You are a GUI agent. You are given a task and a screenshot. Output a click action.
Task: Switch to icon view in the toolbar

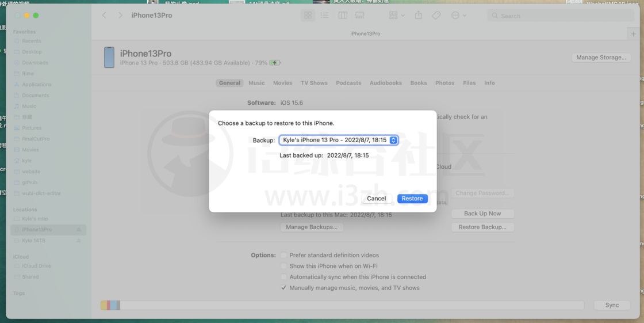[308, 15]
